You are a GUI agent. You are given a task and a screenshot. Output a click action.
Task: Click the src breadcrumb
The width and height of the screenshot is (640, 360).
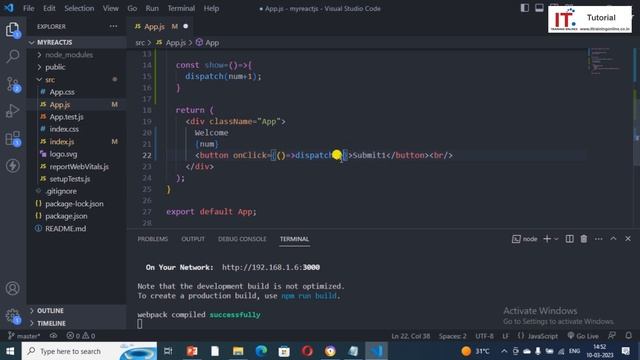(140, 42)
